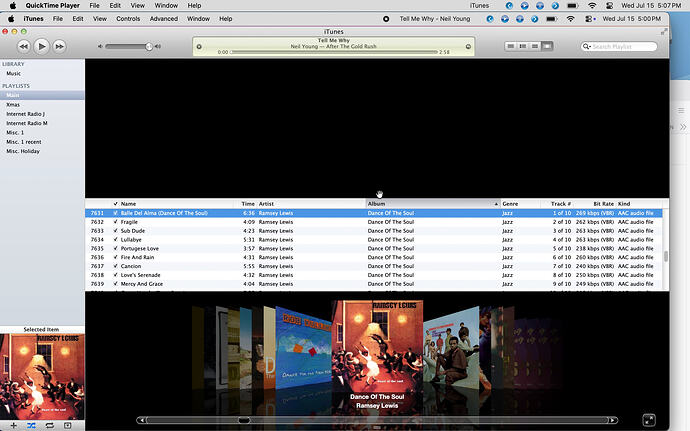Sort songs by the Artist column header
Image resolution: width=690 pixels, height=431 pixels.
[x=311, y=204]
